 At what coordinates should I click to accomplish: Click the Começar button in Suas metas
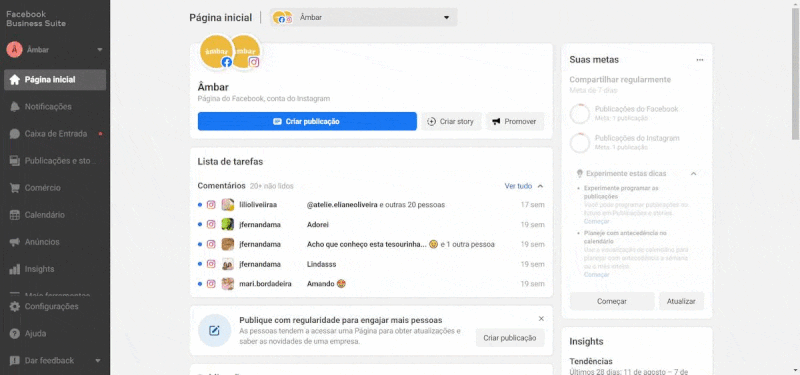[x=612, y=301]
